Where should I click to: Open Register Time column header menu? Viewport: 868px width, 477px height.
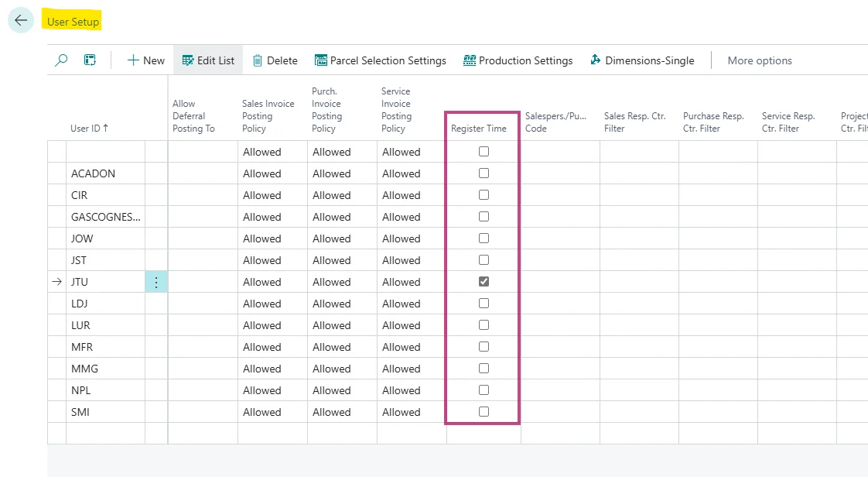pyautogui.click(x=479, y=129)
